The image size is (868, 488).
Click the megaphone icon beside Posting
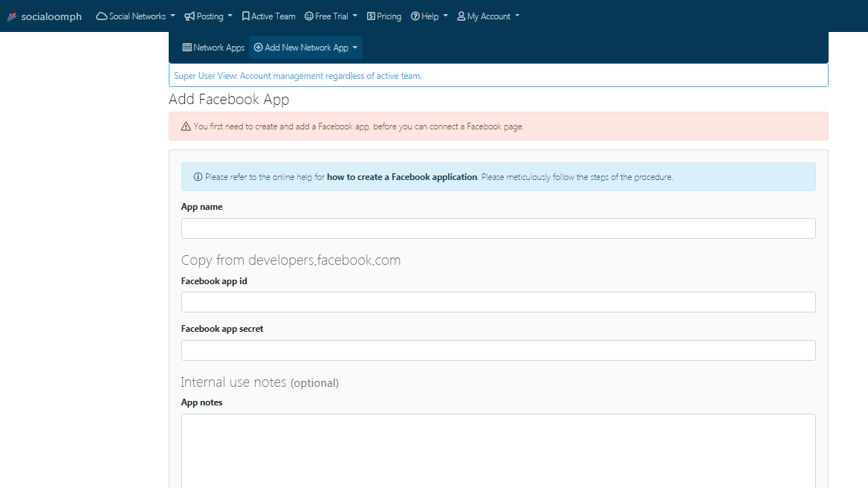tap(190, 16)
